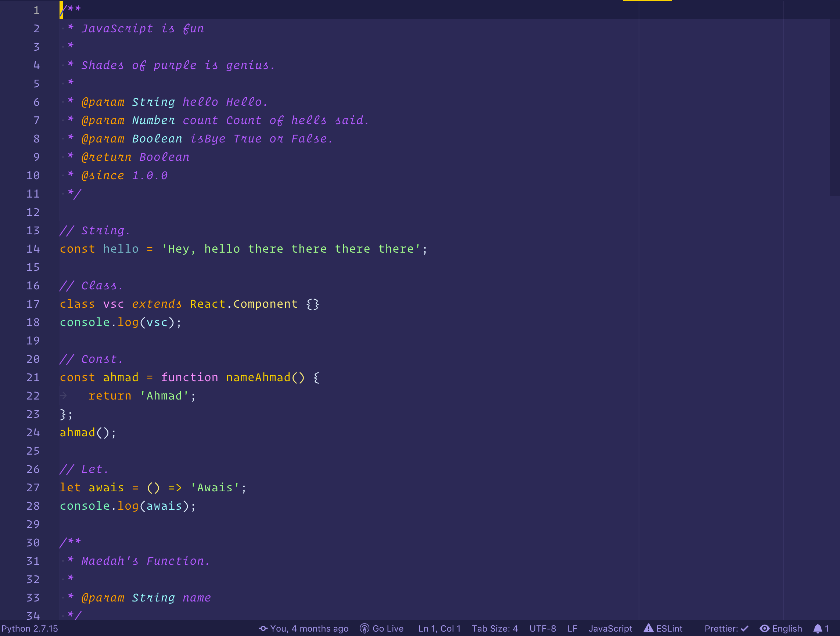Toggle the JavaScript language mode selector
The image size is (840, 636).
click(610, 628)
